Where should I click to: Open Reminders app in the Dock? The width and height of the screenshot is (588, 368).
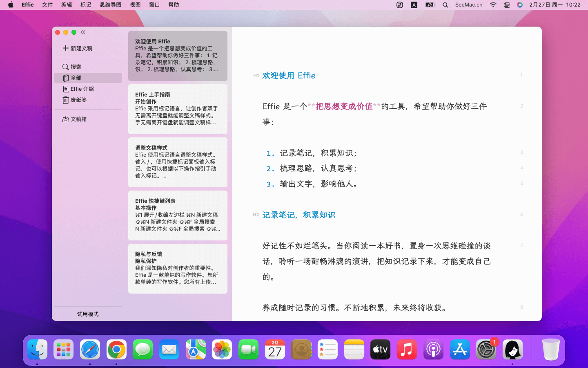pyautogui.click(x=327, y=350)
